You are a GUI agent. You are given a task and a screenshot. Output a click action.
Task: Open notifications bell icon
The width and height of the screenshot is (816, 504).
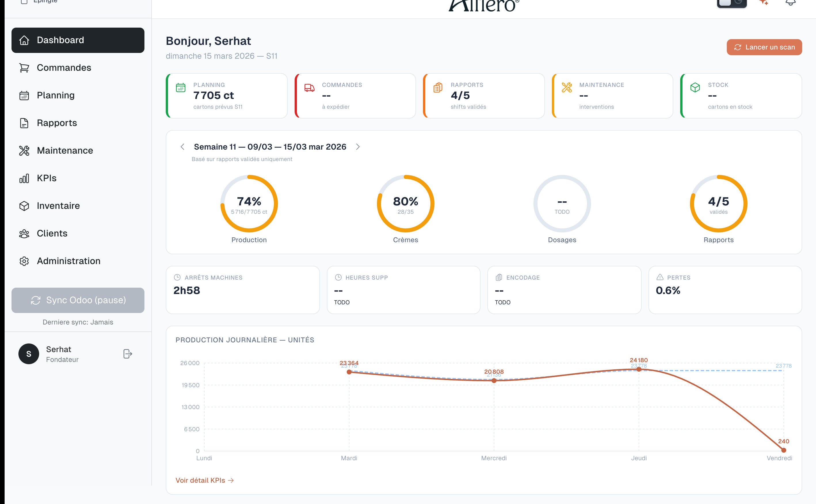coord(790,3)
